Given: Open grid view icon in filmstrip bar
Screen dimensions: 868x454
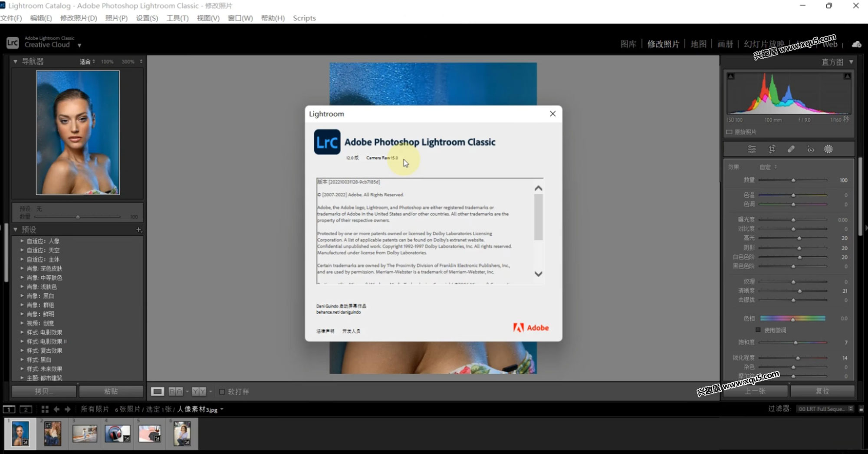Looking at the screenshot, I should (45, 409).
